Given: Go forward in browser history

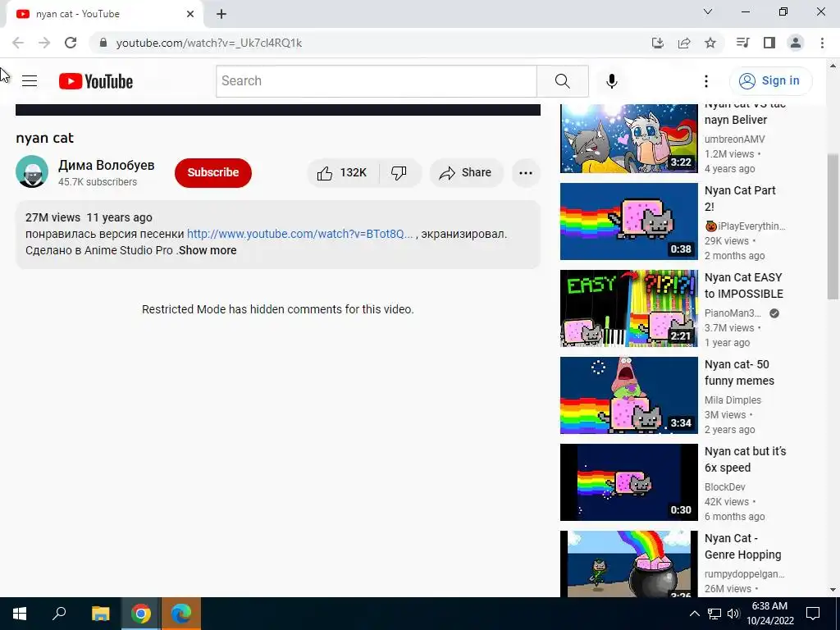Looking at the screenshot, I should 44,43.
